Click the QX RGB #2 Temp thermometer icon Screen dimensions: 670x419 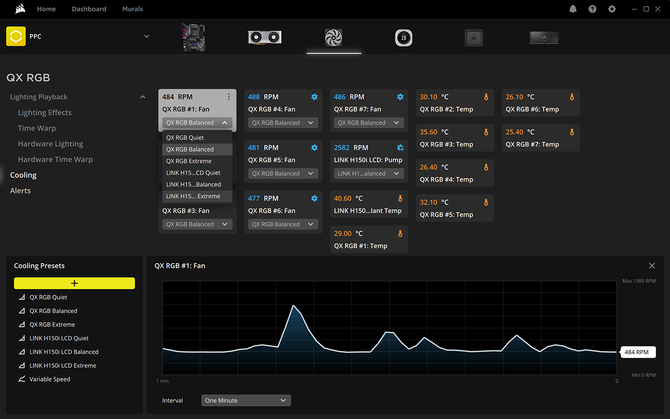[x=486, y=97]
